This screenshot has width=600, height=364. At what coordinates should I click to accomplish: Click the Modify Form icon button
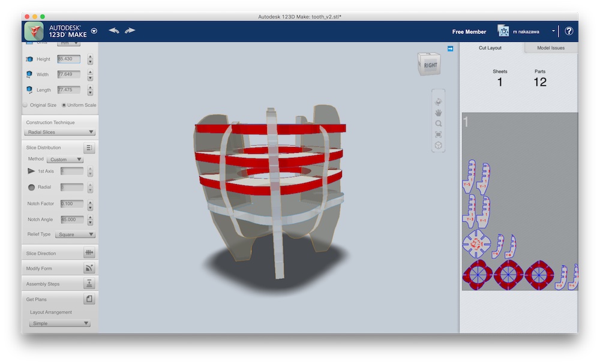89,268
